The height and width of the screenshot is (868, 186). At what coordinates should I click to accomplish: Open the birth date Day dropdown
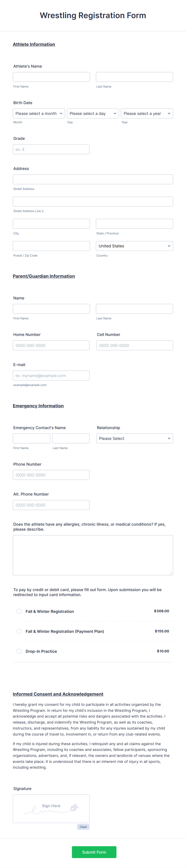point(92,114)
